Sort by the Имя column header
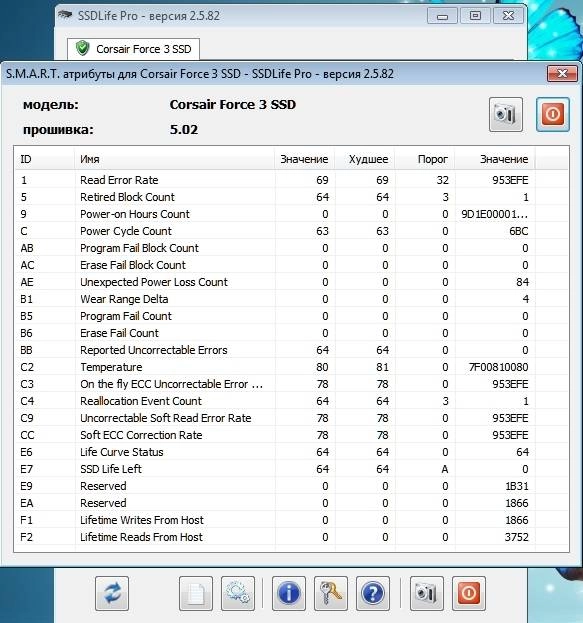Image resolution: width=583 pixels, height=623 pixels. point(174,159)
